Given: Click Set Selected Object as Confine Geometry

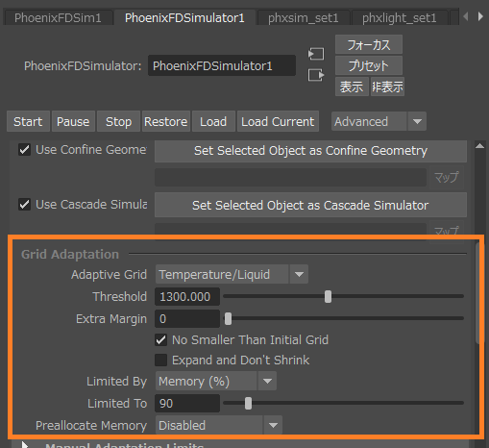Looking at the screenshot, I should 310,151.
